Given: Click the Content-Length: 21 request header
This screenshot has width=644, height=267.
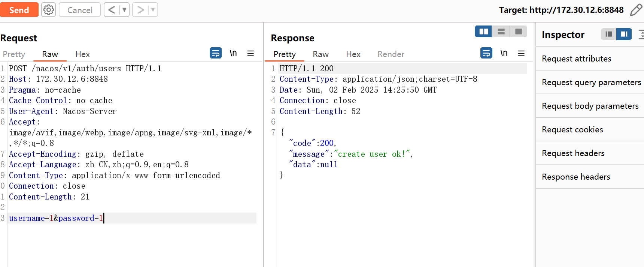Looking at the screenshot, I should pos(49,197).
